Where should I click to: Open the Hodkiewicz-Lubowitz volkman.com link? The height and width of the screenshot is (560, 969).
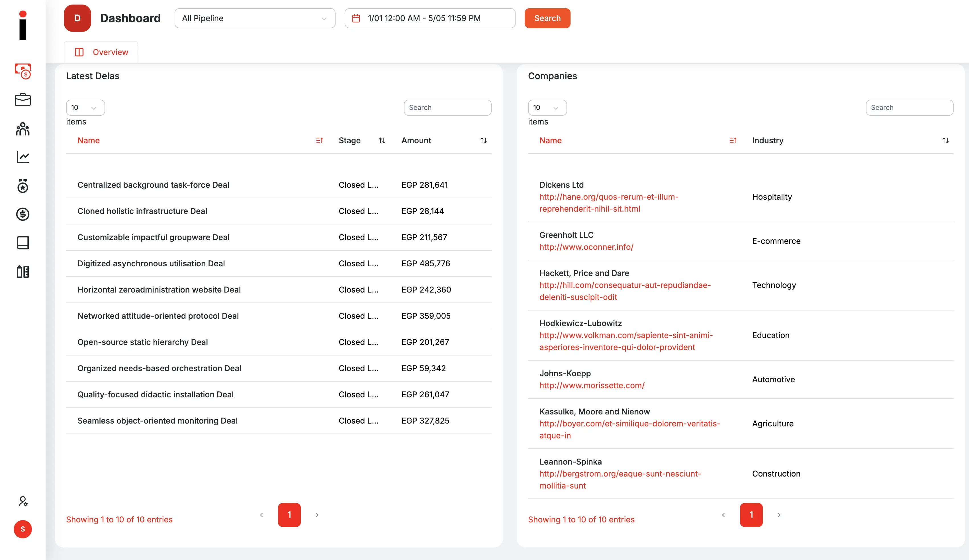point(626,341)
